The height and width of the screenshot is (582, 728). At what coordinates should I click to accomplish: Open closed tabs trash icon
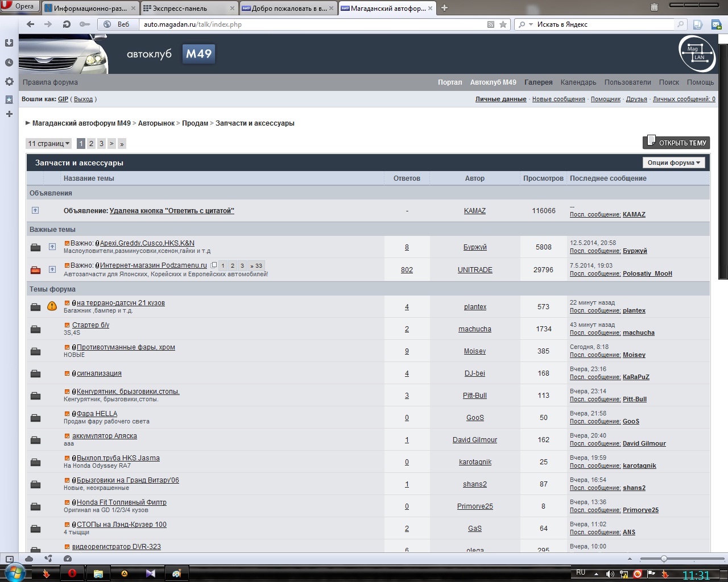point(654,7)
